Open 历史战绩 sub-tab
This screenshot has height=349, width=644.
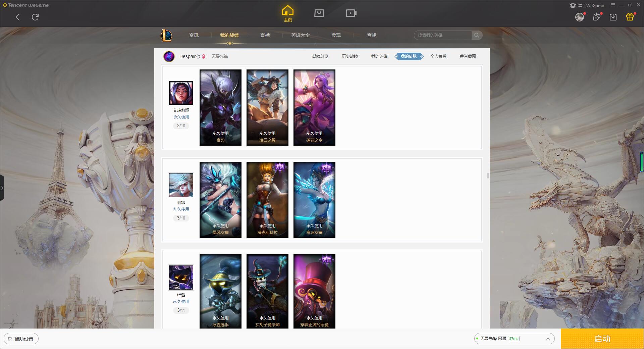click(x=350, y=56)
